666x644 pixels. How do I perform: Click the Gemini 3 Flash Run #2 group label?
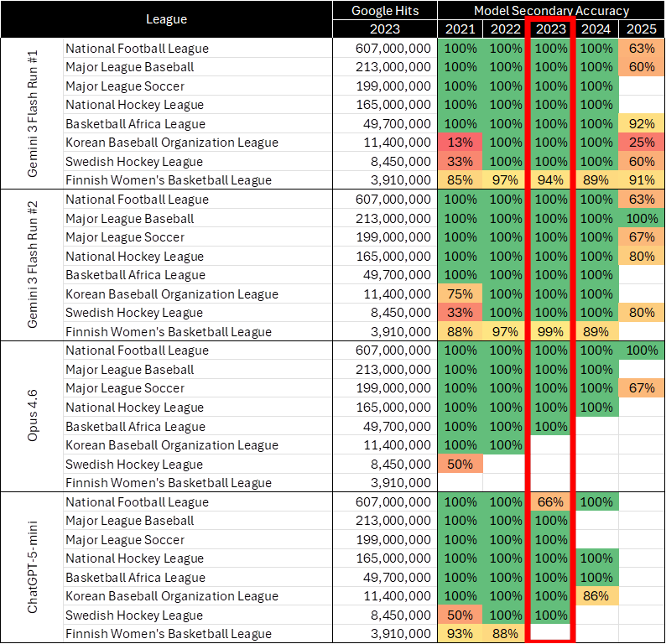[32, 265]
